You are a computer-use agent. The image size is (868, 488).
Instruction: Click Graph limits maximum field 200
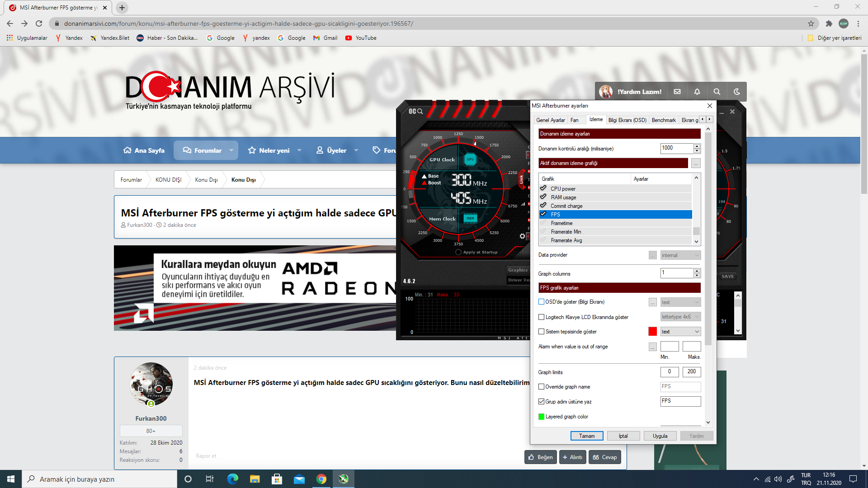692,372
